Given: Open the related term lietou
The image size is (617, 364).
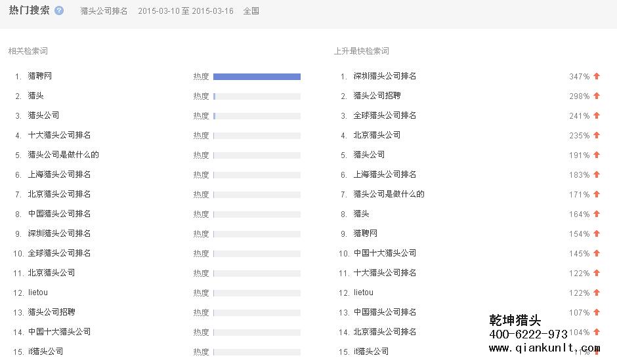Looking at the screenshot, I should 38,293.
